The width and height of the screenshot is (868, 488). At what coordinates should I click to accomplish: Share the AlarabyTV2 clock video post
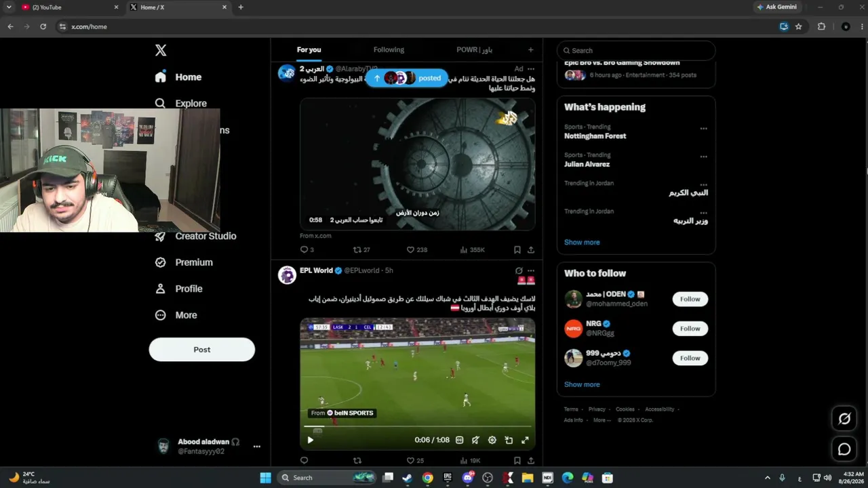click(x=530, y=249)
